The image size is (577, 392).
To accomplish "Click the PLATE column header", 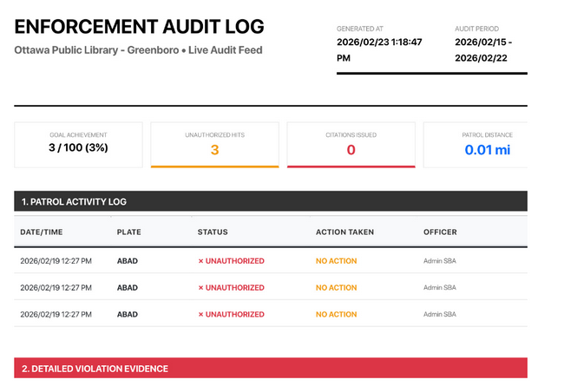I will point(128,232).
